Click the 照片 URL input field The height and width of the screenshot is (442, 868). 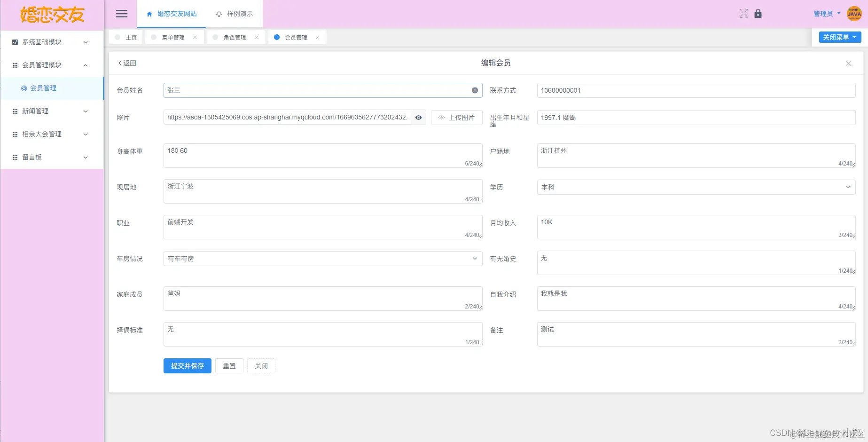coord(287,118)
